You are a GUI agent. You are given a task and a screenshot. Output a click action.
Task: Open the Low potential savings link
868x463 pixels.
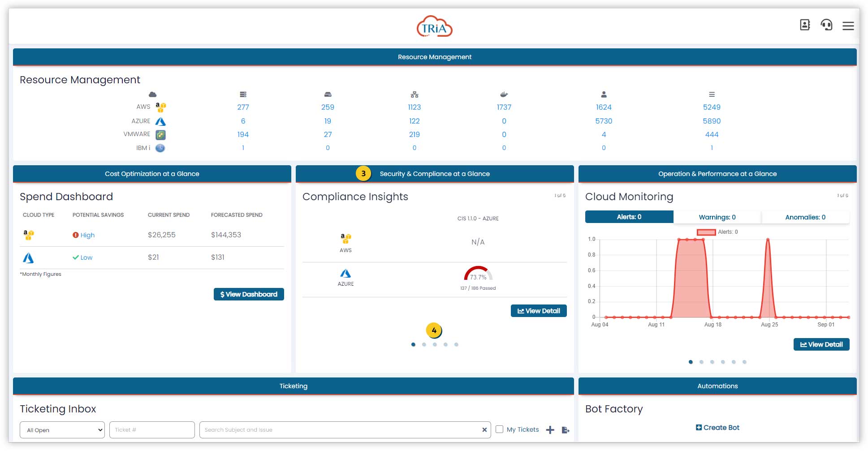86,257
